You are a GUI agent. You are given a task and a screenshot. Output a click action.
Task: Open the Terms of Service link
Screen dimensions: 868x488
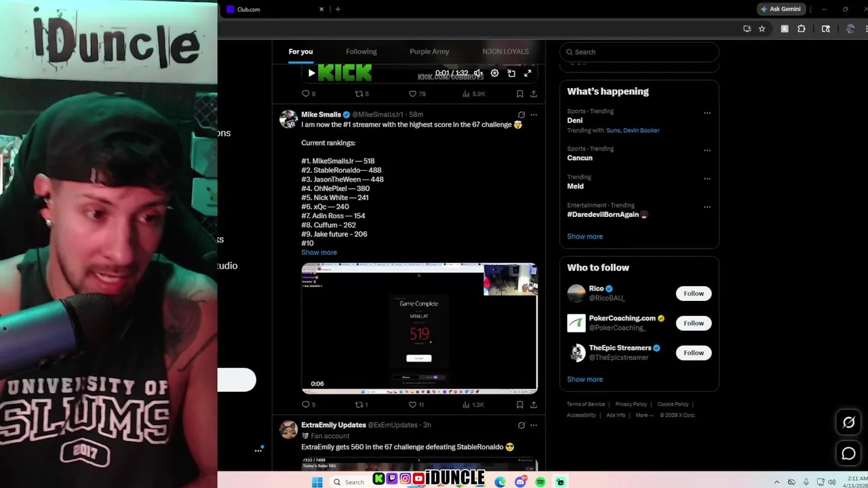(586, 405)
